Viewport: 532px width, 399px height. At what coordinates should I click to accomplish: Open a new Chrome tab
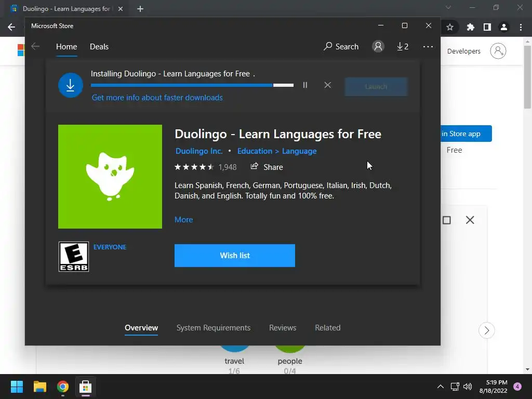coord(140,9)
